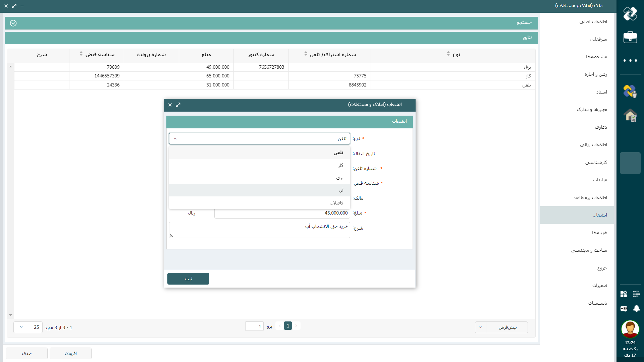Expand the جستجو search panel chevron
Screen dimensions: 644x362
[x=13, y=23]
